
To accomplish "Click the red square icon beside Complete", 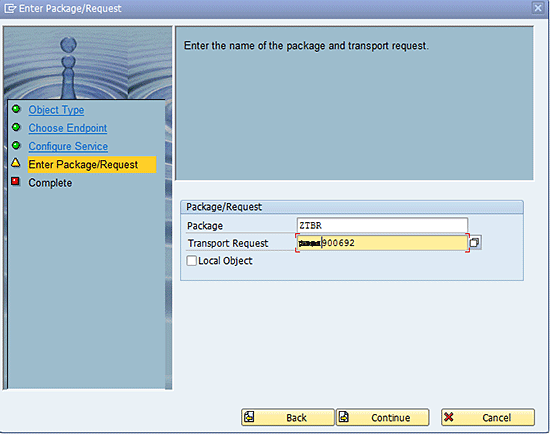I will 15,181.
